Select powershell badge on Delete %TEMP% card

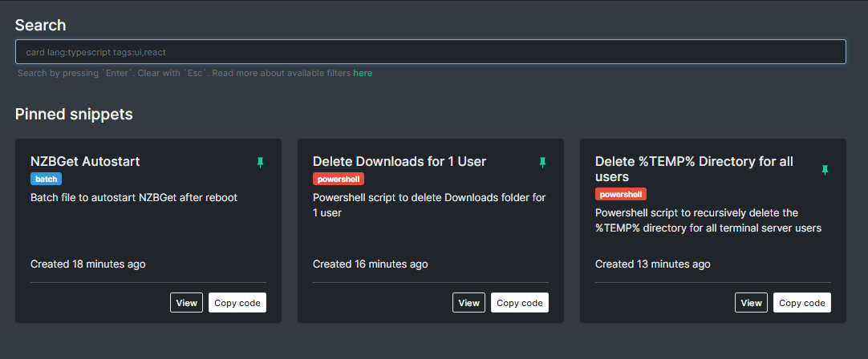(621, 194)
